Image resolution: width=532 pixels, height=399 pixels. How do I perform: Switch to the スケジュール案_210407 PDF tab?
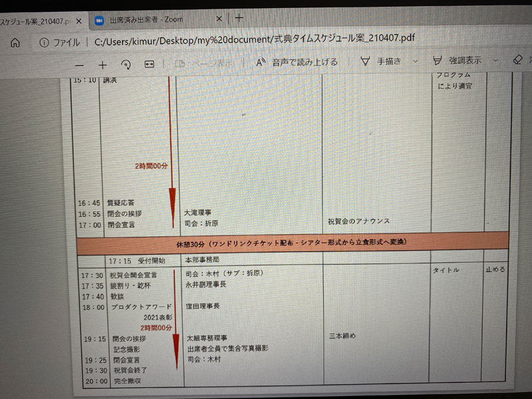pos(35,21)
